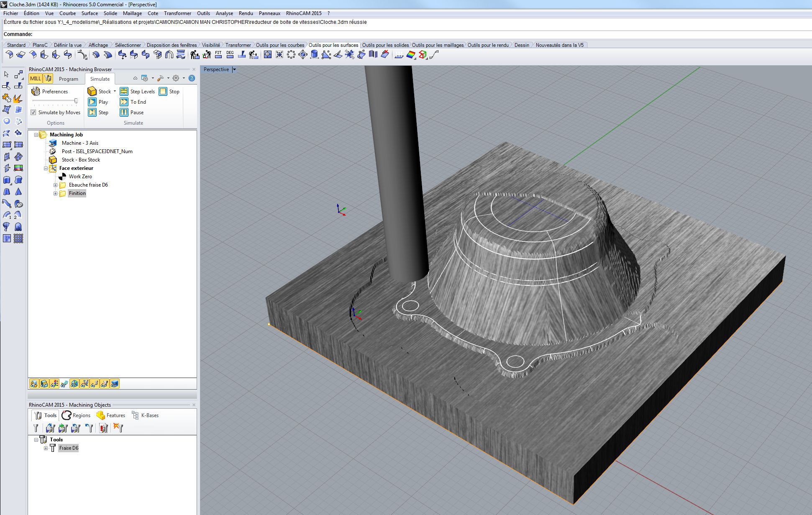Click the RhinoCAM help question mark icon

click(192, 78)
